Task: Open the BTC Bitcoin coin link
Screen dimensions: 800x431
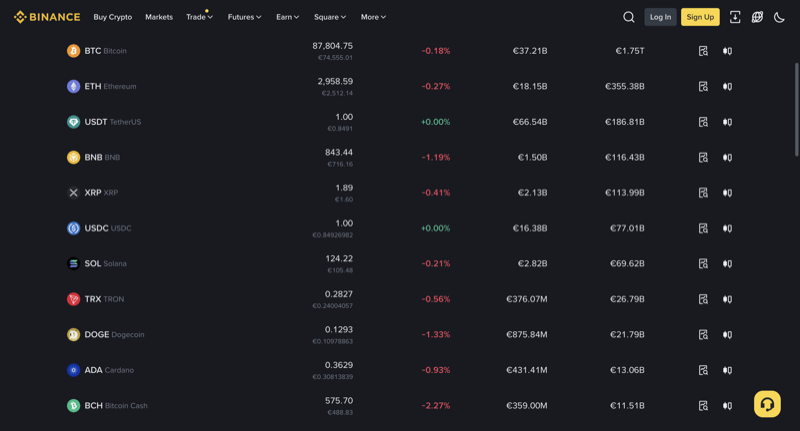Action: pyautogui.click(x=97, y=51)
